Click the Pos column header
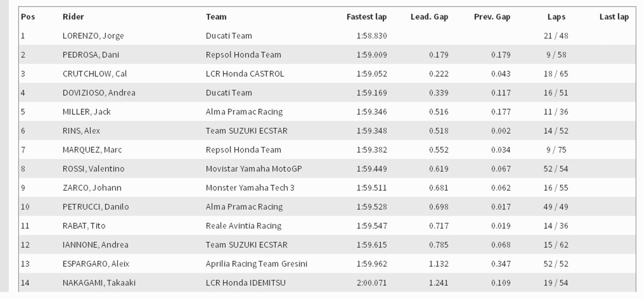This screenshot has height=299, width=644. coord(28,17)
